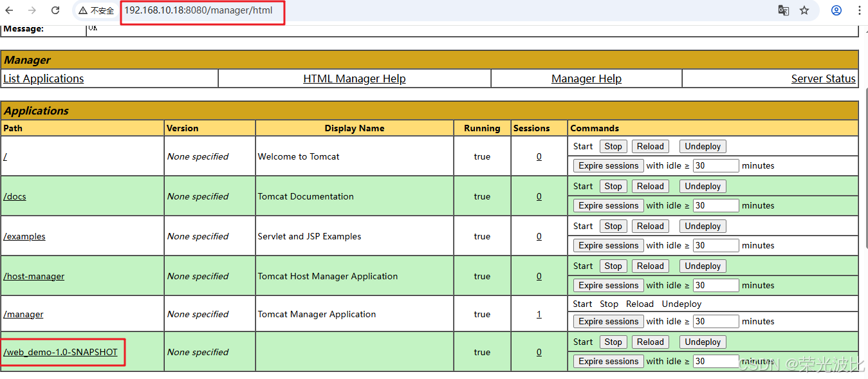
Task: Stop the /web_demo-1.0-SNAPSHOT application
Action: click(x=613, y=342)
